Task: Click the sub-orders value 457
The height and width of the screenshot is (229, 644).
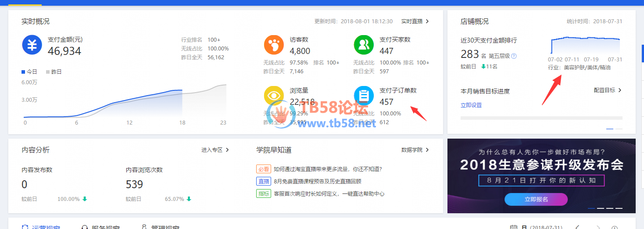Action: pos(386,102)
